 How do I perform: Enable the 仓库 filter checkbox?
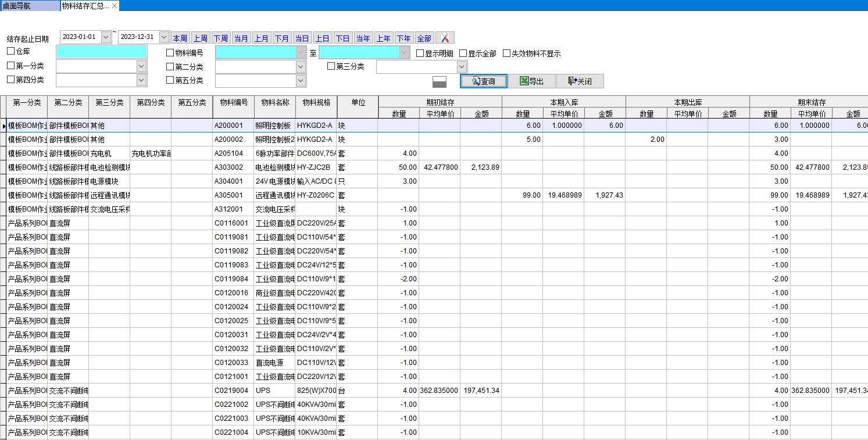coord(10,52)
